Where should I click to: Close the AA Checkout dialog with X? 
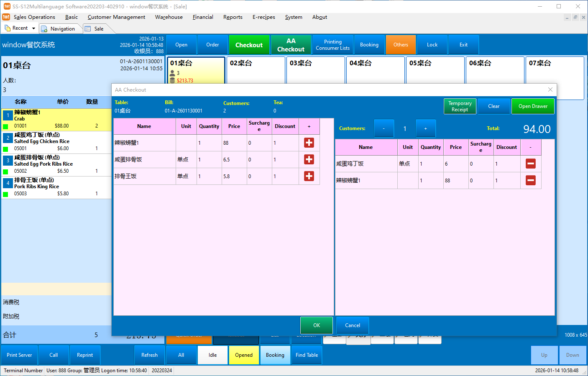[550, 90]
